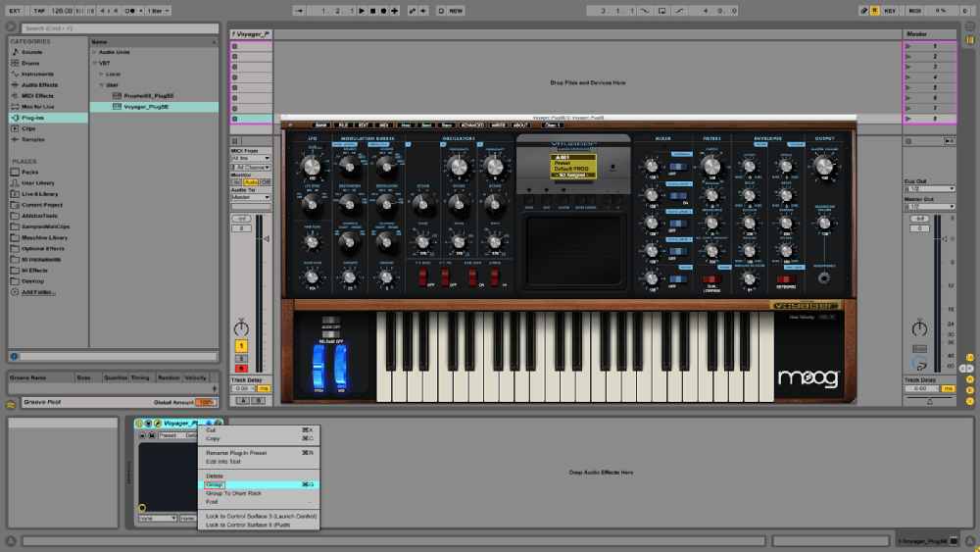
Task: Select the Drums category in browser
Action: [31, 63]
